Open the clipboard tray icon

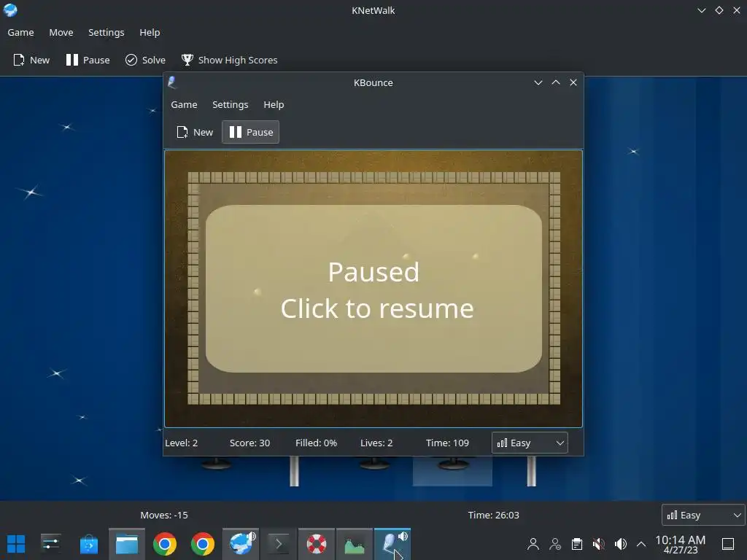(x=577, y=544)
